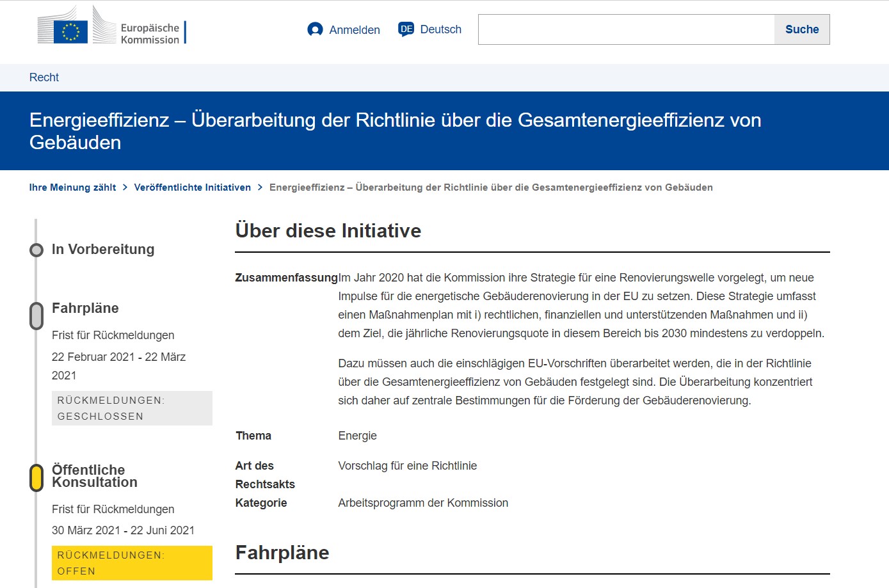Select Fahrpläne stage heading in sidebar

pyautogui.click(x=85, y=308)
